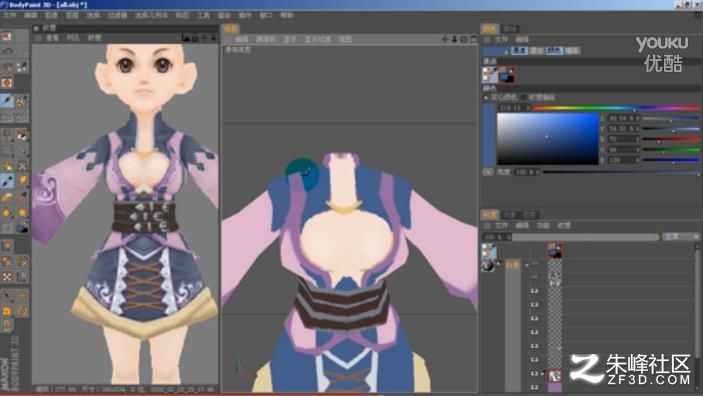Open the 正常 blend mode dropdown
Viewport: 703px width, 396px height.
681,236
